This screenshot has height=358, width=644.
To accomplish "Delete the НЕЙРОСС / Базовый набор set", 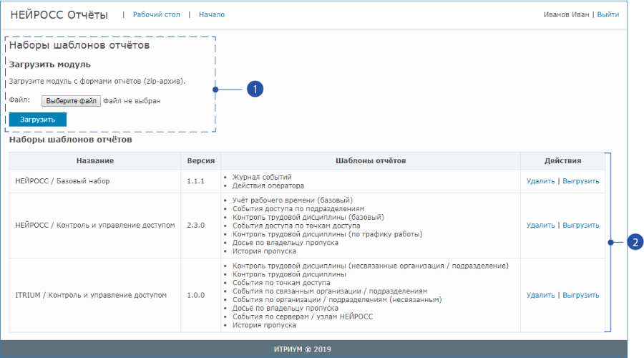I will 540,181.
